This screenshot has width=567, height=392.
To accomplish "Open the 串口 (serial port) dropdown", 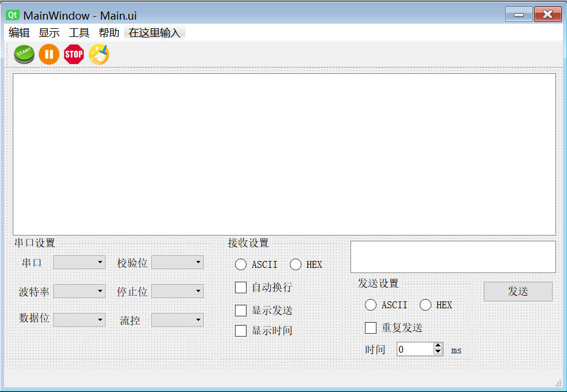I will point(79,262).
